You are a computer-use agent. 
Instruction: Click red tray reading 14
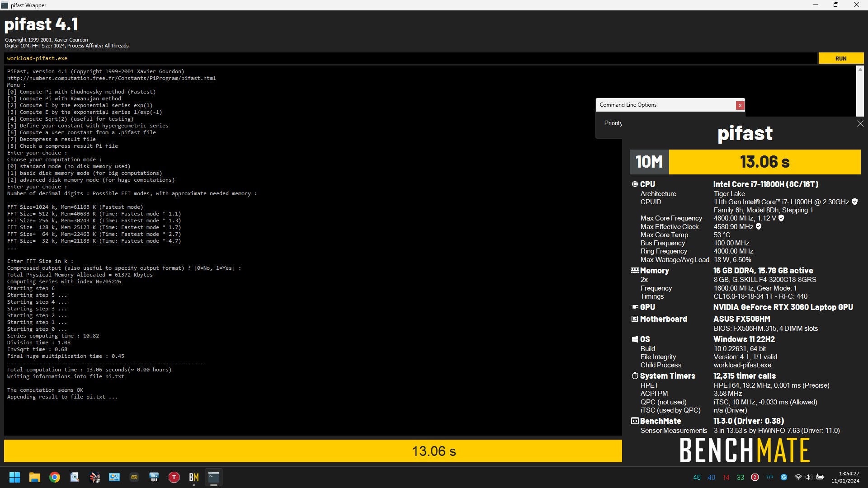pos(726,478)
